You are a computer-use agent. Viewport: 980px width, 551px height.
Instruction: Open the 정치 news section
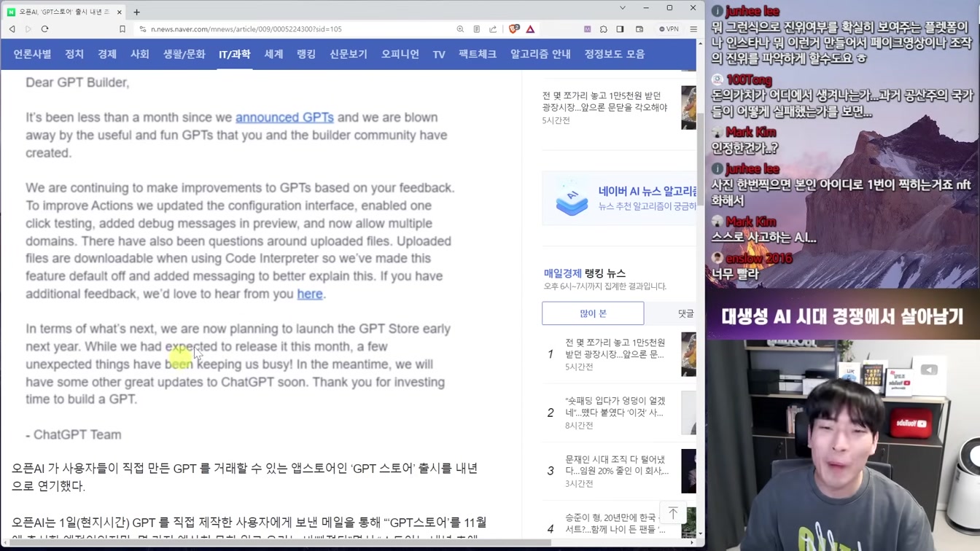[x=74, y=54]
